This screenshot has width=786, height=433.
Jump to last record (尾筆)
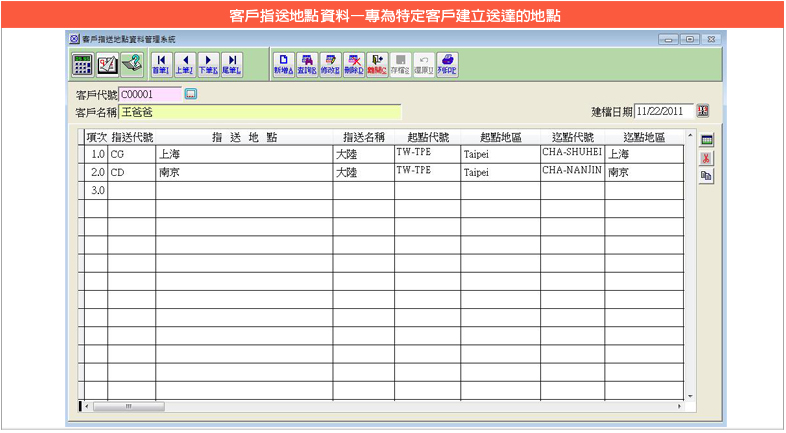click(231, 65)
